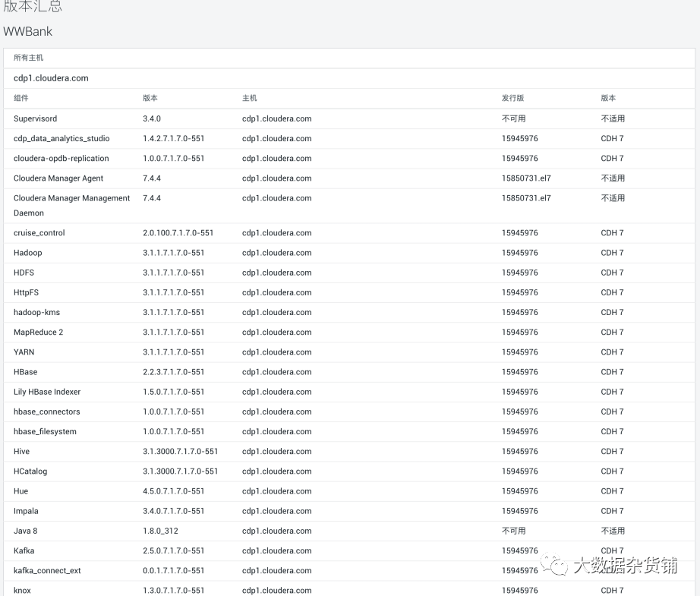Image resolution: width=700 pixels, height=596 pixels.
Task: Click Hive version 3.1.3000.7.1.7.0-551
Action: [x=181, y=451]
